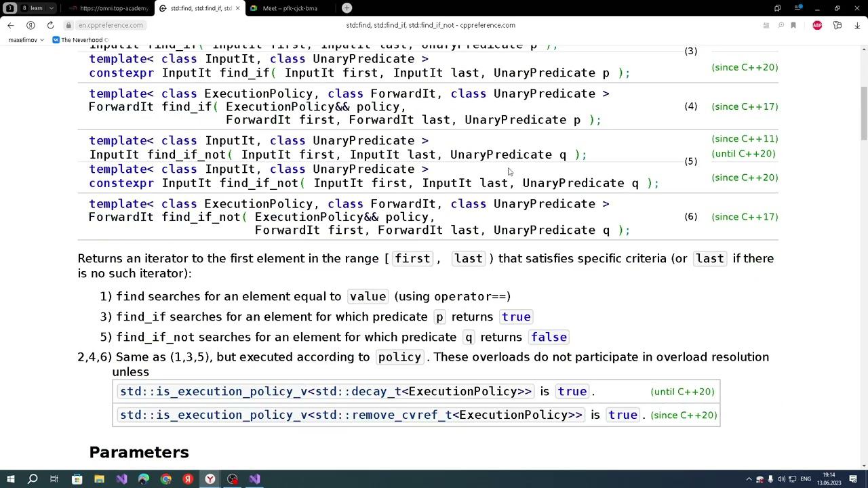Switch to the Yandex Browser taskbar icon

tap(210, 479)
